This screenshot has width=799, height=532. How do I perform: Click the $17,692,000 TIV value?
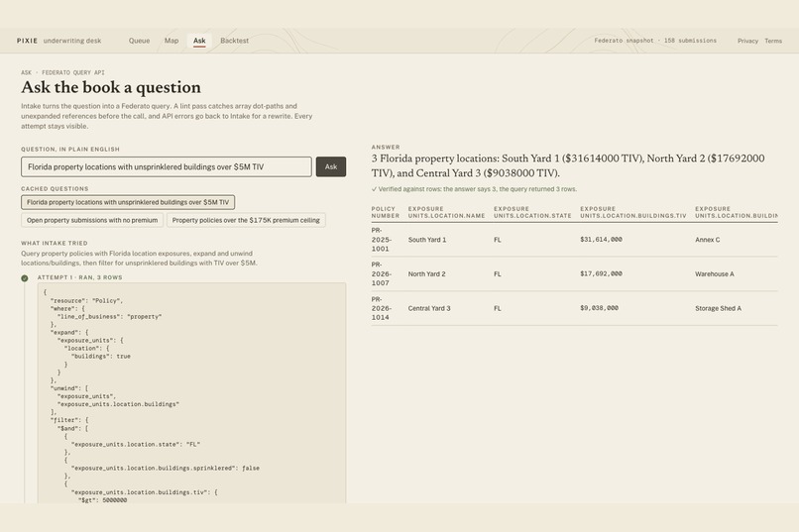click(601, 273)
